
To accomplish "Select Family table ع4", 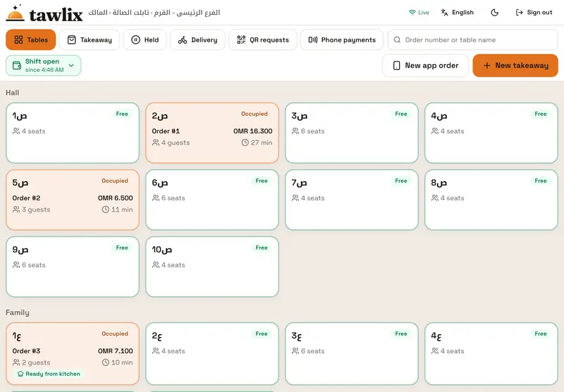I will coord(491,354).
